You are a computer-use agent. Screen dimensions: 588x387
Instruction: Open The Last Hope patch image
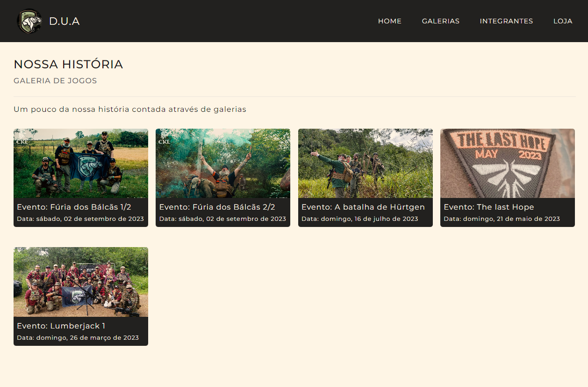click(507, 163)
